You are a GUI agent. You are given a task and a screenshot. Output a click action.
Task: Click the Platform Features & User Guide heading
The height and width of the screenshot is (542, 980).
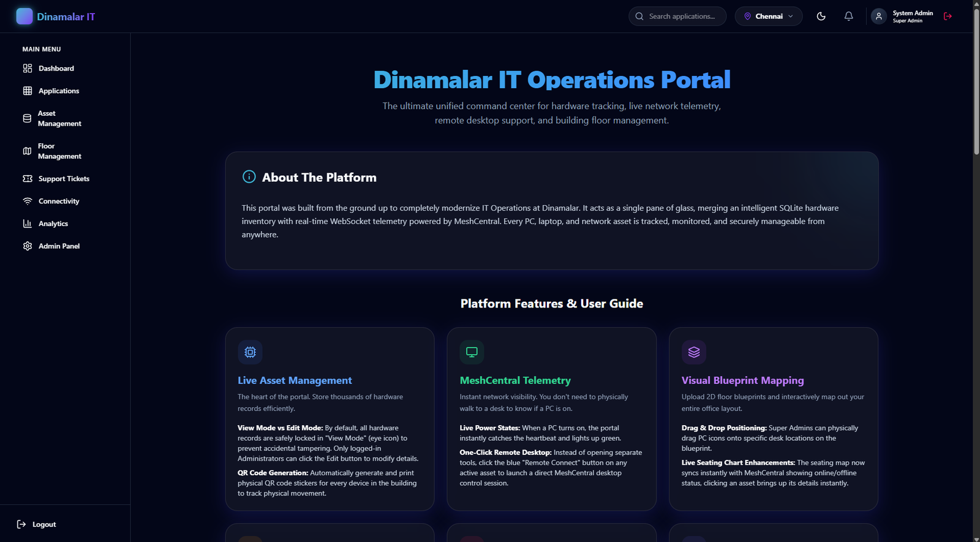[x=552, y=304]
